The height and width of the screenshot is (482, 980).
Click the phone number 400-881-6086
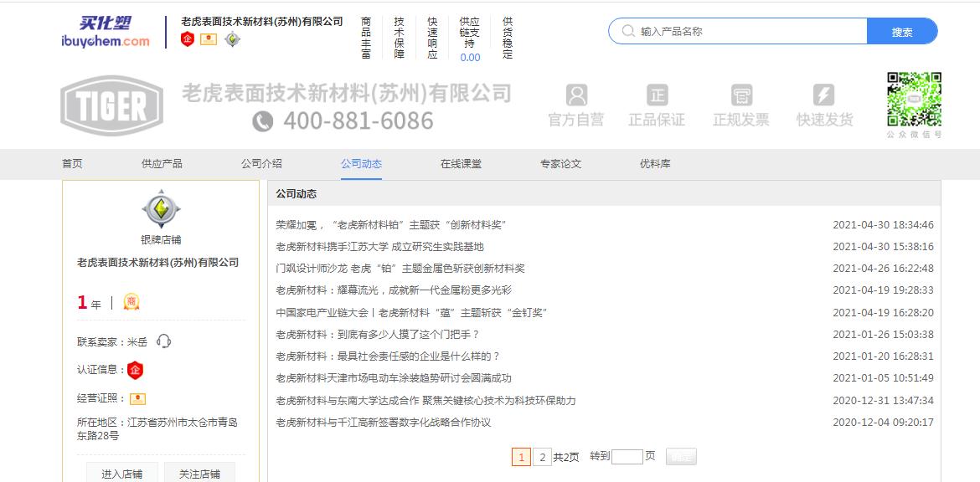tap(358, 121)
